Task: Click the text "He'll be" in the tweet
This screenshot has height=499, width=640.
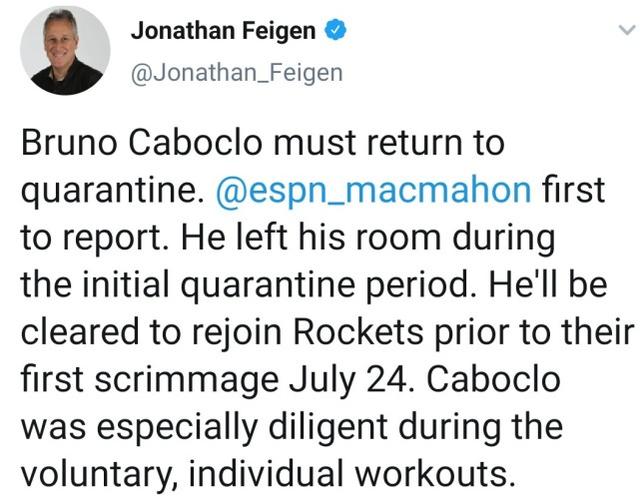Action: tap(548, 284)
